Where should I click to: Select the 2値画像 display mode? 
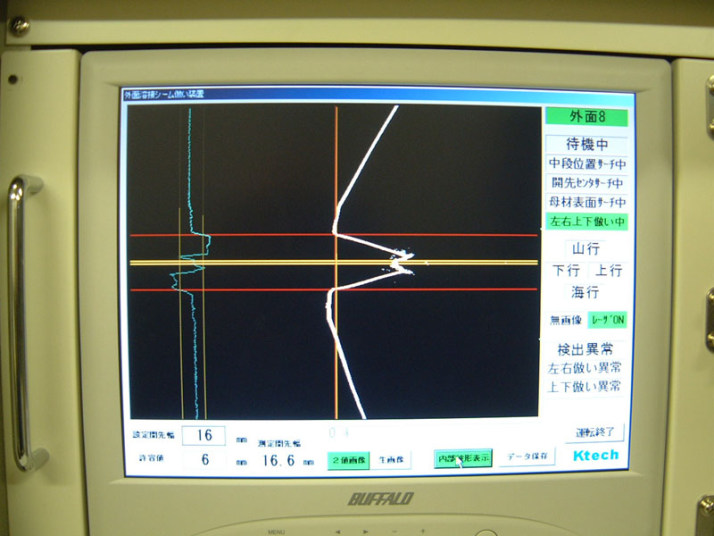[x=350, y=459]
